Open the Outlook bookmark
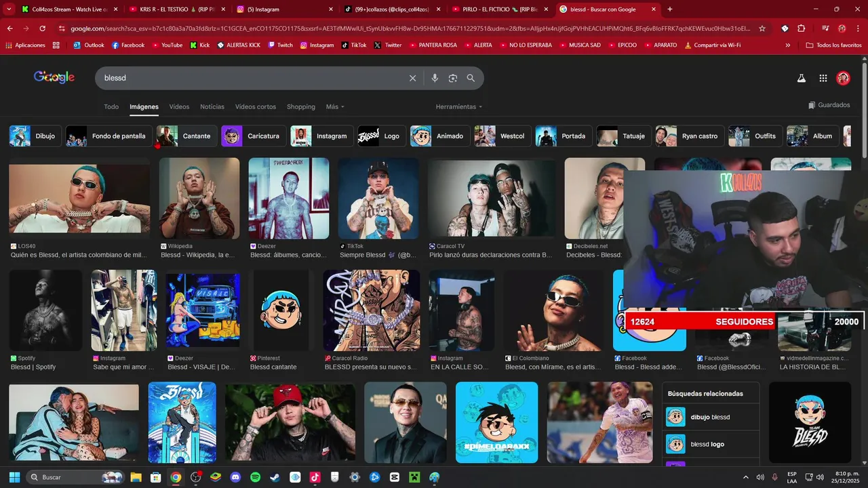This screenshot has height=488, width=868. pos(89,45)
